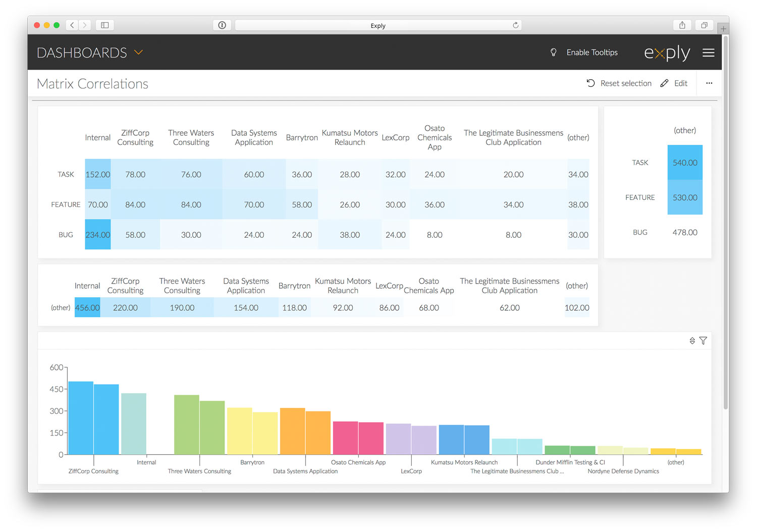Select the Internal BUG cell 234.00
The width and height of the screenshot is (757, 532).
coord(98,235)
